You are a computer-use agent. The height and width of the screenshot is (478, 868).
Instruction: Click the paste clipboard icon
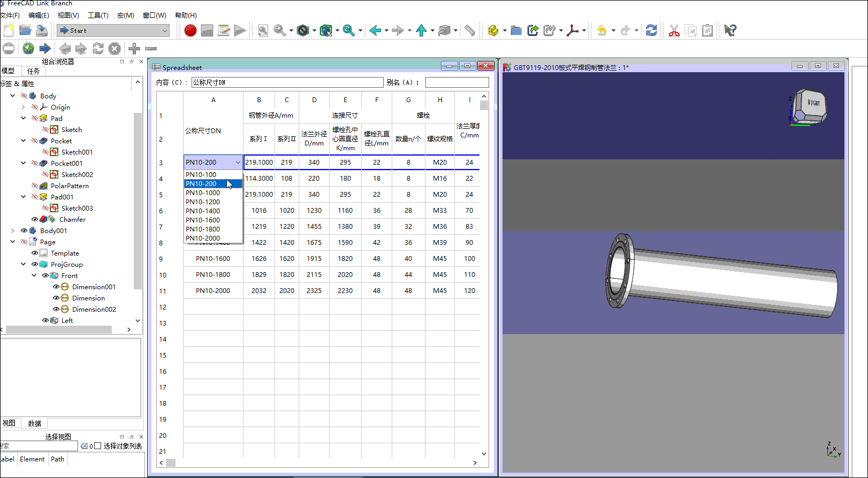click(x=707, y=30)
